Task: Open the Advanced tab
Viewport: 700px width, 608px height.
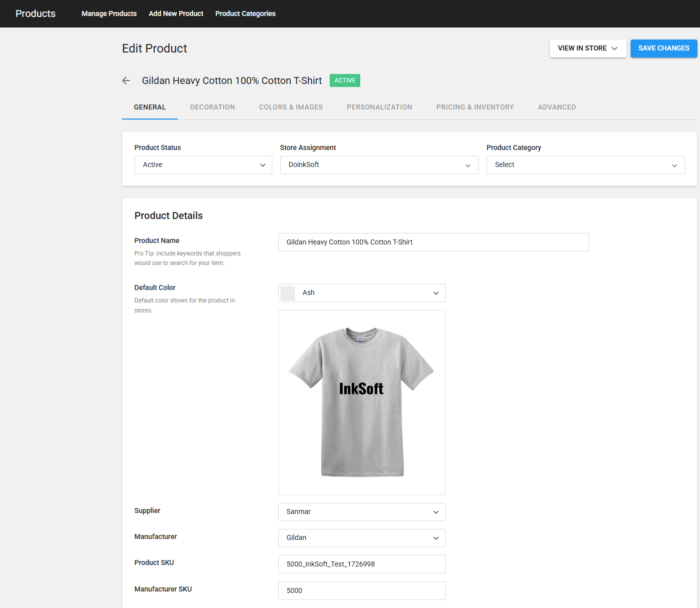Action: pyautogui.click(x=557, y=107)
